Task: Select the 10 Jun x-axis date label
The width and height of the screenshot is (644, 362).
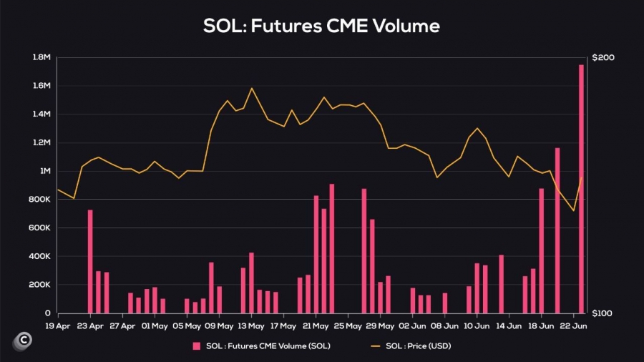Action: 477,326
